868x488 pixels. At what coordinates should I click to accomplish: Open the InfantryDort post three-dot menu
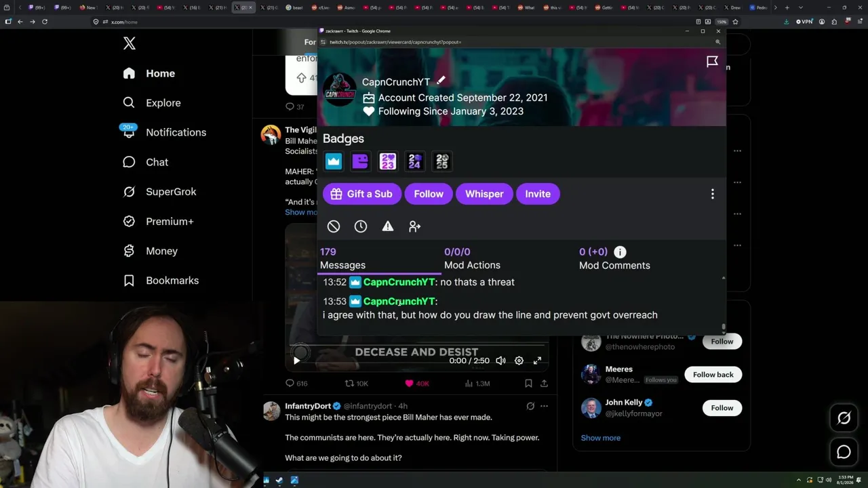[x=544, y=406]
